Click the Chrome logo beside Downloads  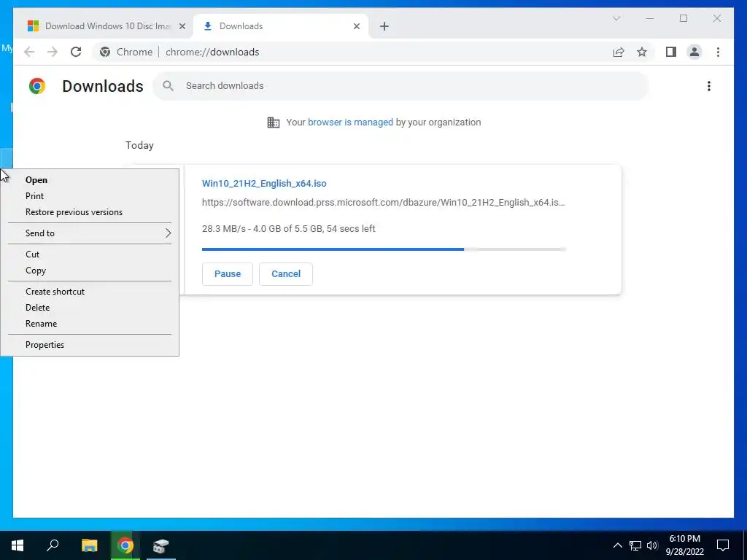37,86
